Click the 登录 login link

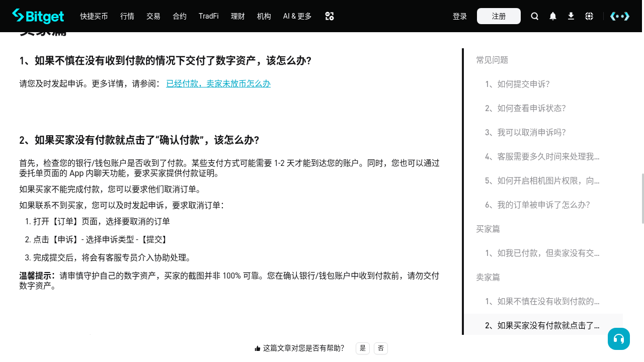pyautogui.click(x=460, y=16)
